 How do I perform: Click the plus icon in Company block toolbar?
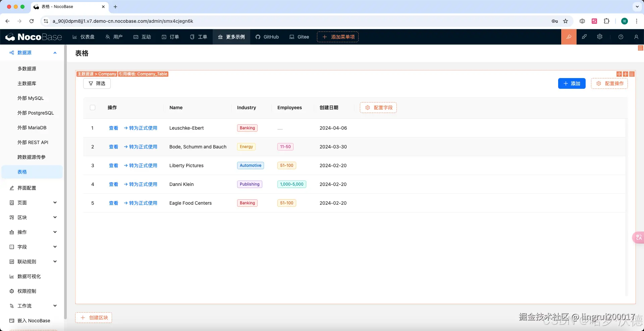coord(626,74)
